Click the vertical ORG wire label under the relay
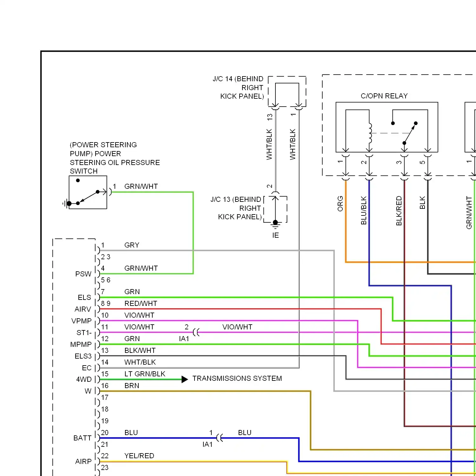Image resolution: width=476 pixels, height=476 pixels. 340,204
